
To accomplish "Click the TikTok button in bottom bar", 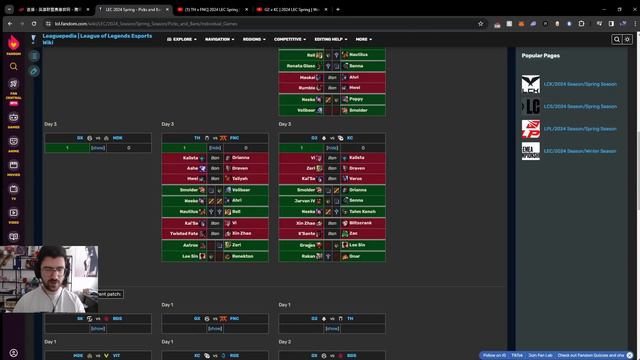I will click(517, 356).
